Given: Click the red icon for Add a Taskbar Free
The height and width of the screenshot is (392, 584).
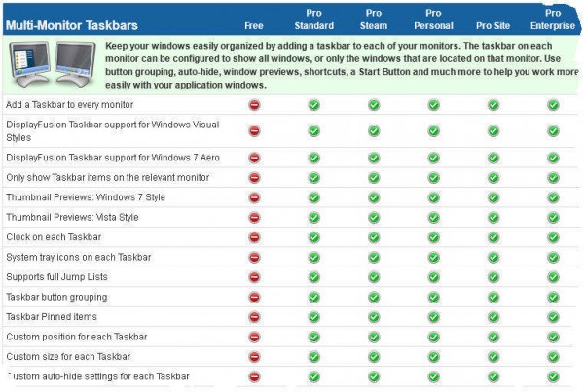Looking at the screenshot, I should pyautogui.click(x=254, y=105).
